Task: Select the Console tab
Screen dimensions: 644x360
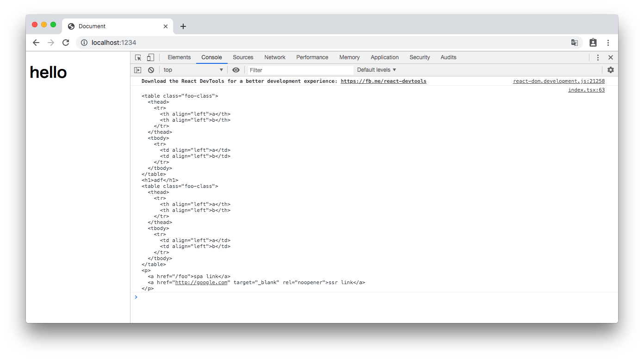Action: (211, 57)
